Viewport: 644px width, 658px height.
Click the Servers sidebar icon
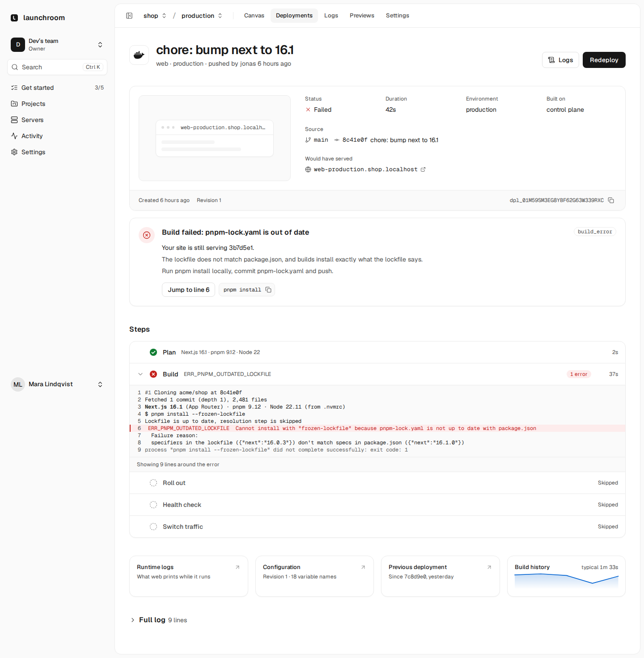[14, 120]
